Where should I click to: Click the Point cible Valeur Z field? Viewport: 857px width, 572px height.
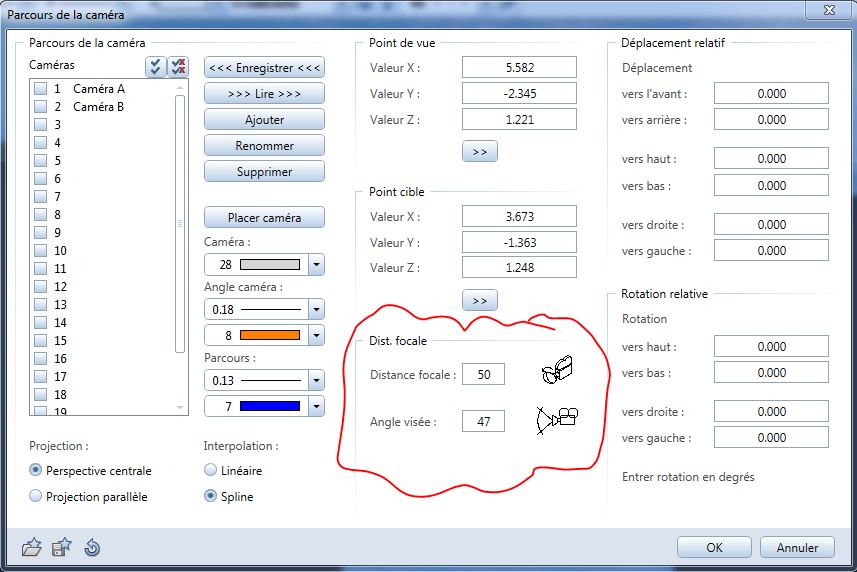(x=519, y=268)
